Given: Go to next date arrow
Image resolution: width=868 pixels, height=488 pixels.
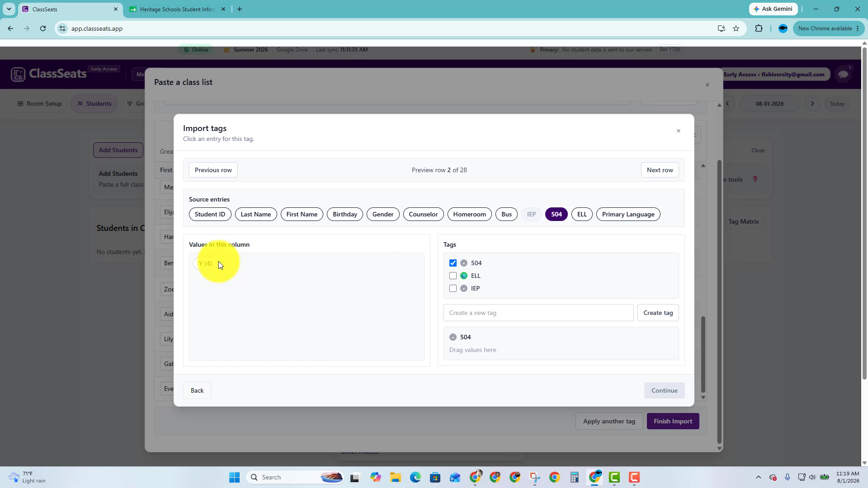Looking at the screenshot, I should click(x=812, y=103).
